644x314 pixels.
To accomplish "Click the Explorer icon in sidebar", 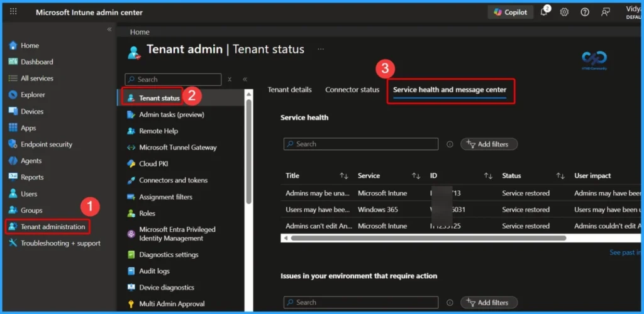I will coord(13,95).
